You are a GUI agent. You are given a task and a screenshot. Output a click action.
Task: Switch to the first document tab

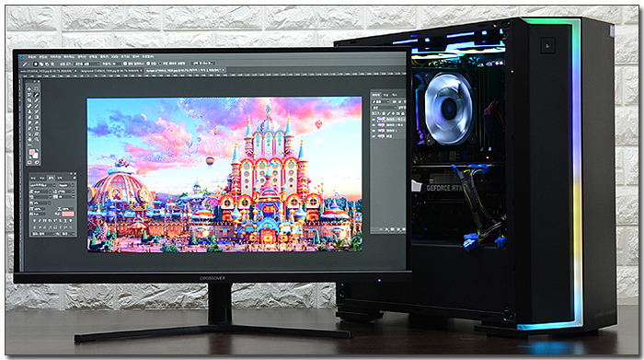click(47, 71)
